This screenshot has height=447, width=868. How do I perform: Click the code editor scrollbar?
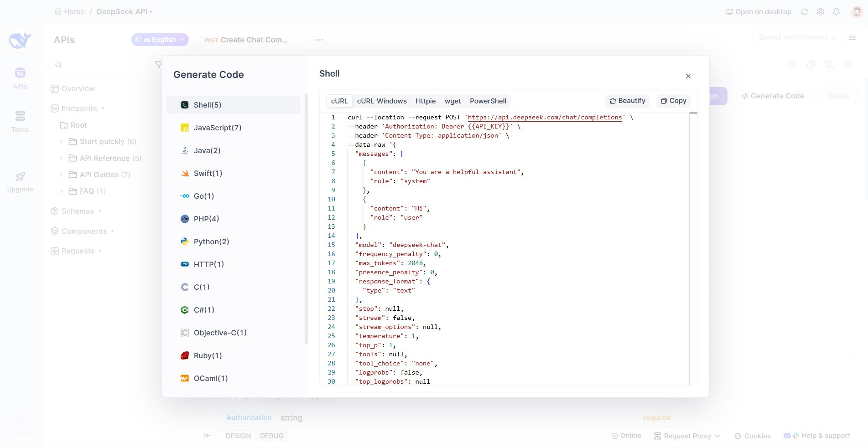tap(693, 249)
